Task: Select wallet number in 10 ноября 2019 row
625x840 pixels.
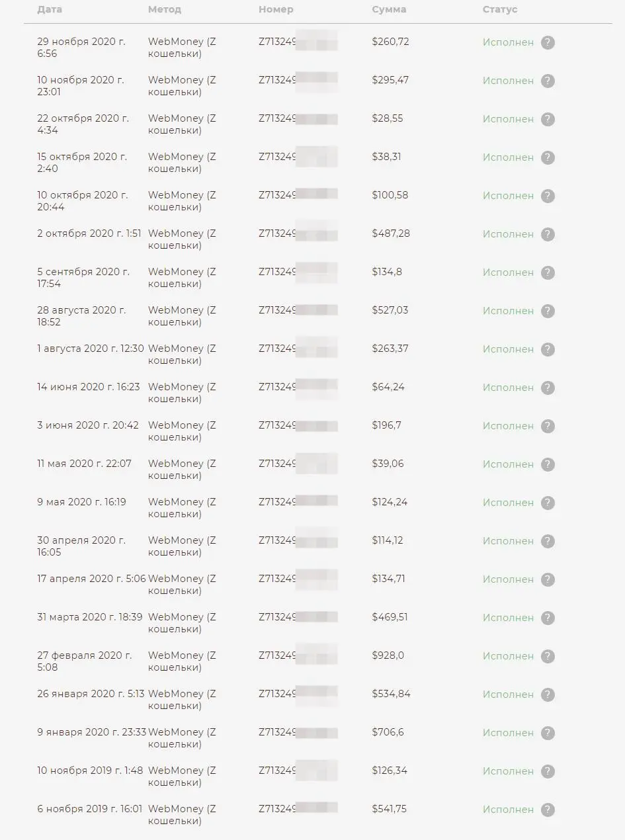Action: click(298, 771)
